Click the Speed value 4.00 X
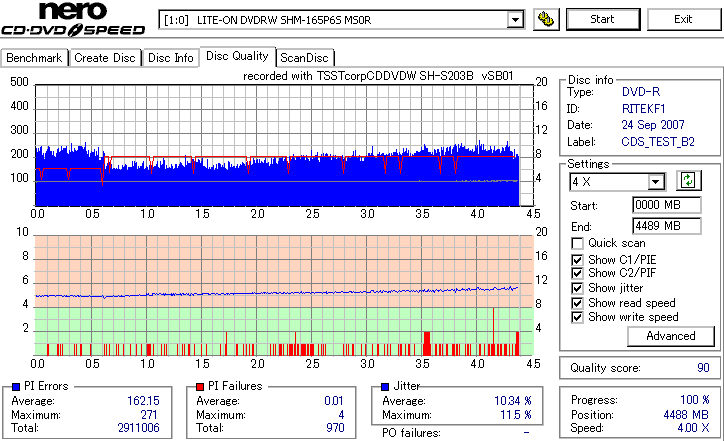 point(693,428)
